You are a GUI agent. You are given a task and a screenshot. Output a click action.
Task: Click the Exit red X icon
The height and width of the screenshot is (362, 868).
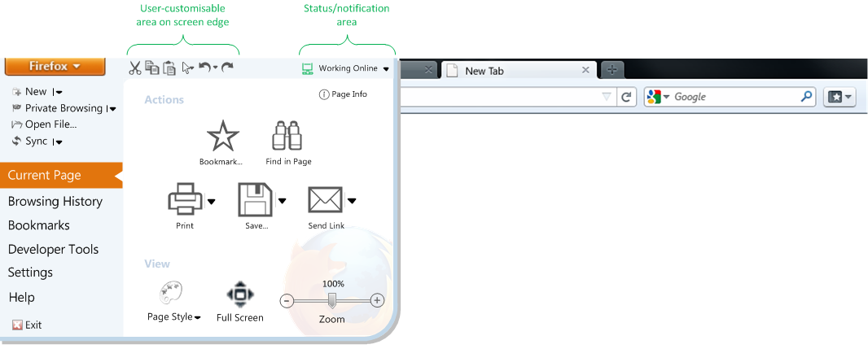[17, 325]
